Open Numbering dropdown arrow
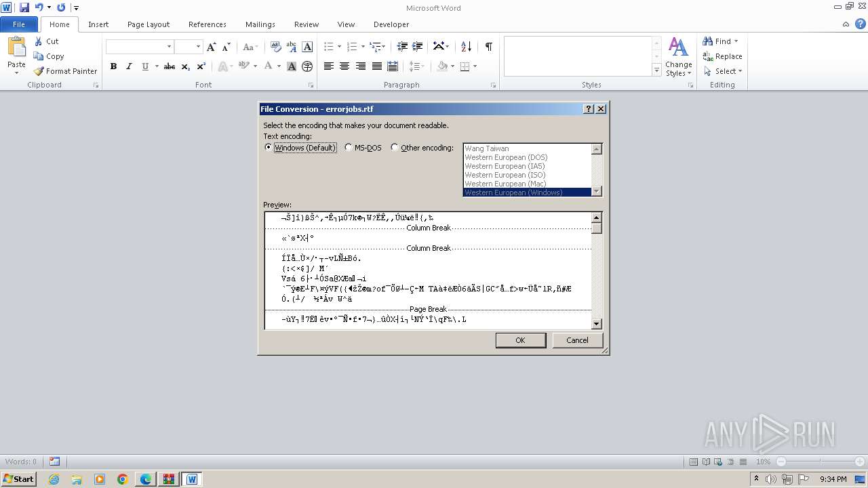 (x=363, y=47)
